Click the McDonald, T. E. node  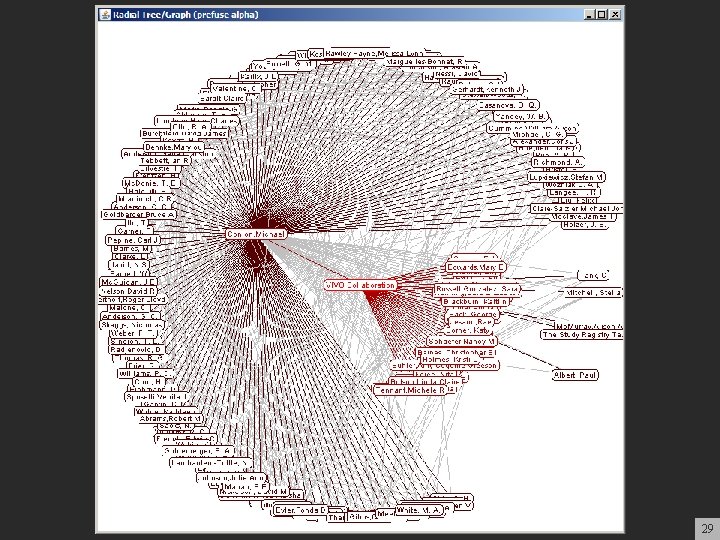[151, 183]
